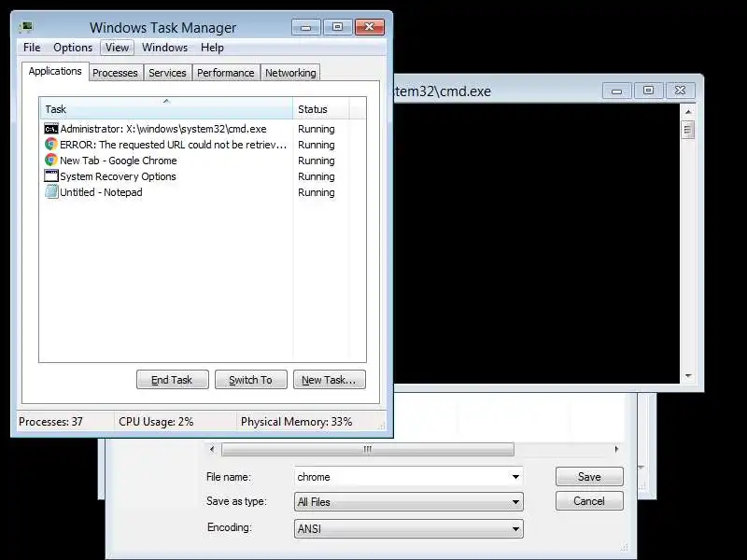Close the Windows Task Manager window
Screen dimensions: 747x560
(x=369, y=27)
